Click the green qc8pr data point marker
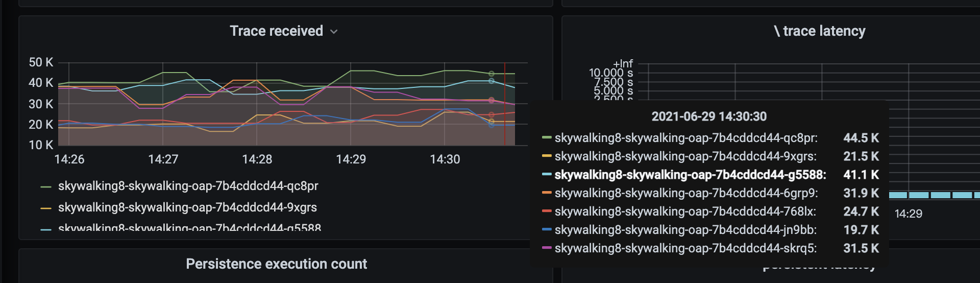 tap(492, 74)
